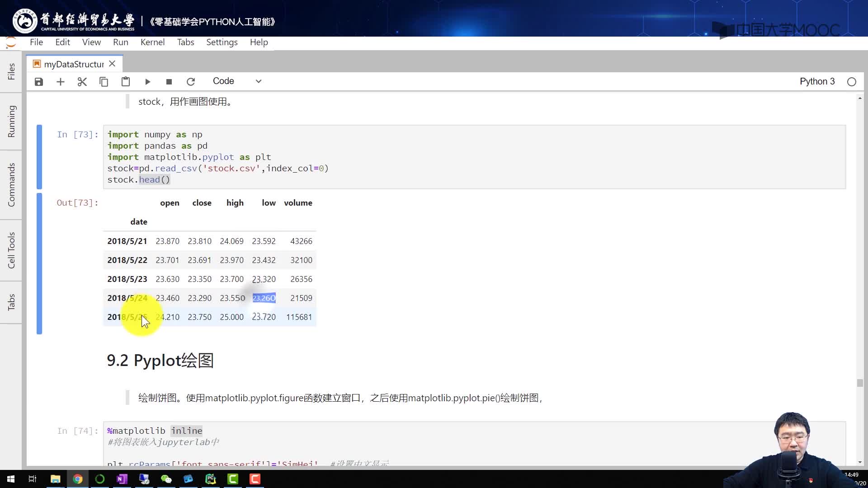Click the high value 24.069

231,241
